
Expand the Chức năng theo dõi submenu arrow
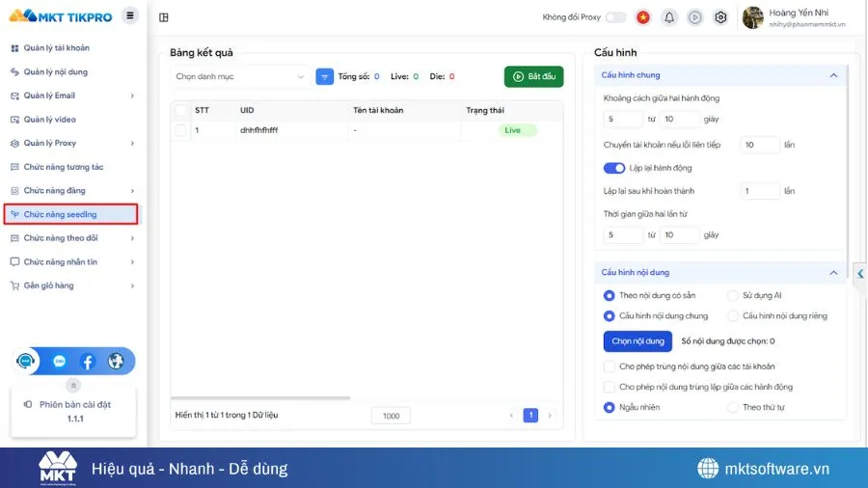coord(132,238)
